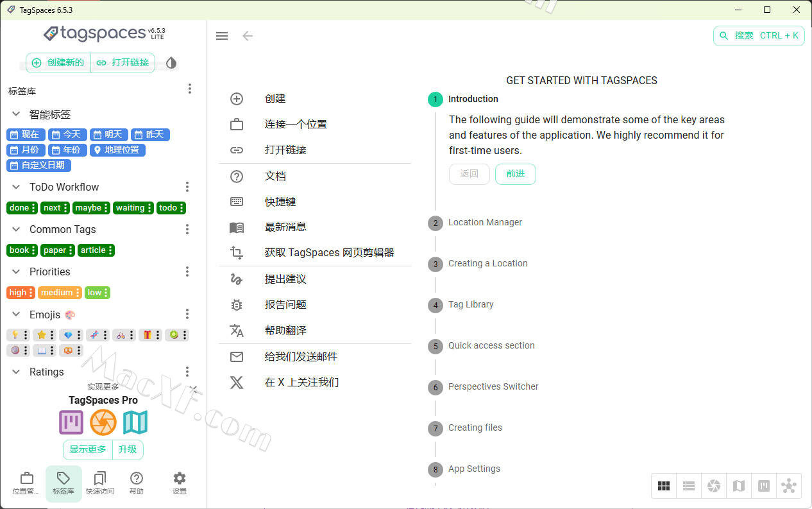Collapse the Ratings tag group
The height and width of the screenshot is (509, 812).
pyautogui.click(x=16, y=372)
